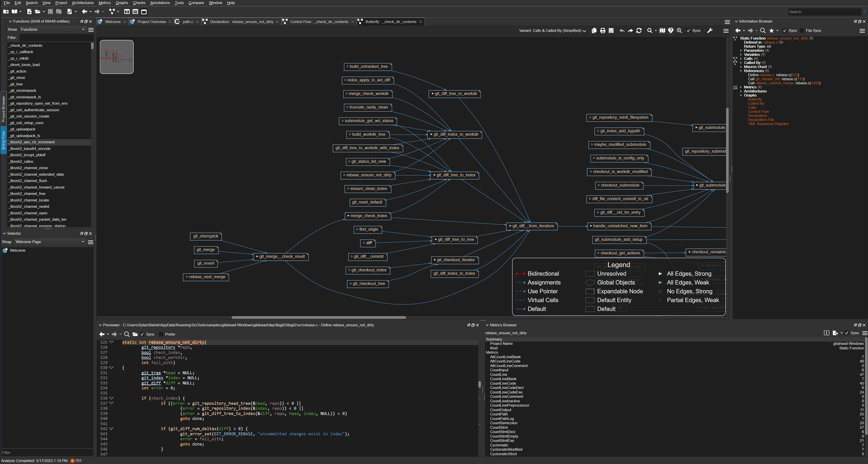The width and height of the screenshot is (868, 464).
Task: Copy the Butterfly graph to clipboard
Action: [x=594, y=30]
